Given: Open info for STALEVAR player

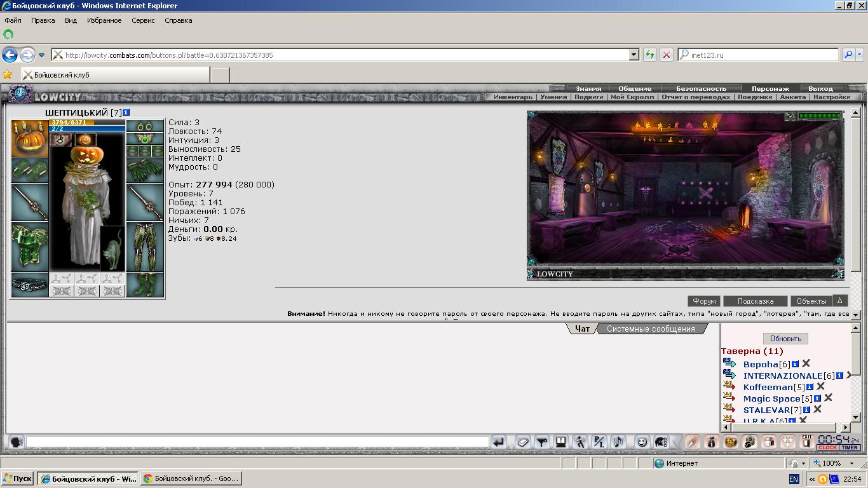Looking at the screenshot, I should [x=807, y=410].
